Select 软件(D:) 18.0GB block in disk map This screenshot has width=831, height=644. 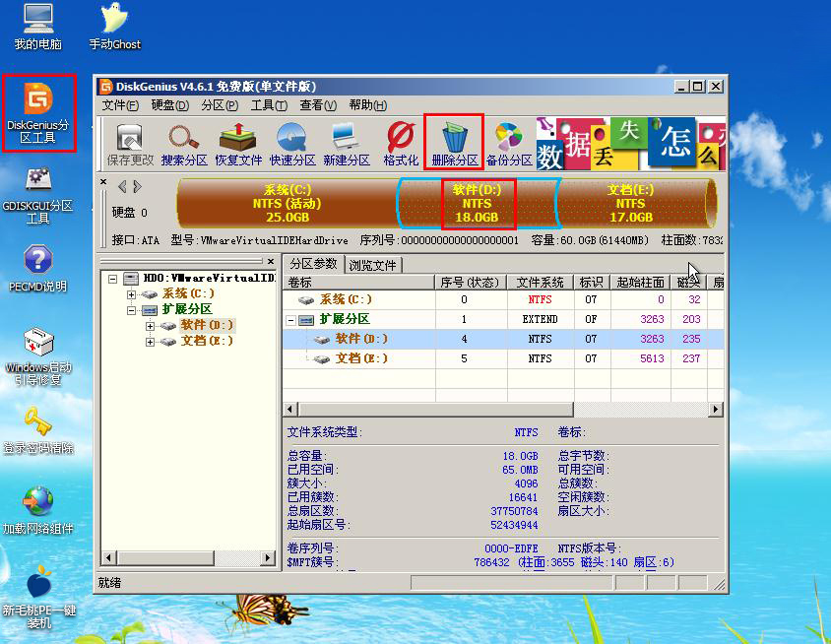click(477, 204)
